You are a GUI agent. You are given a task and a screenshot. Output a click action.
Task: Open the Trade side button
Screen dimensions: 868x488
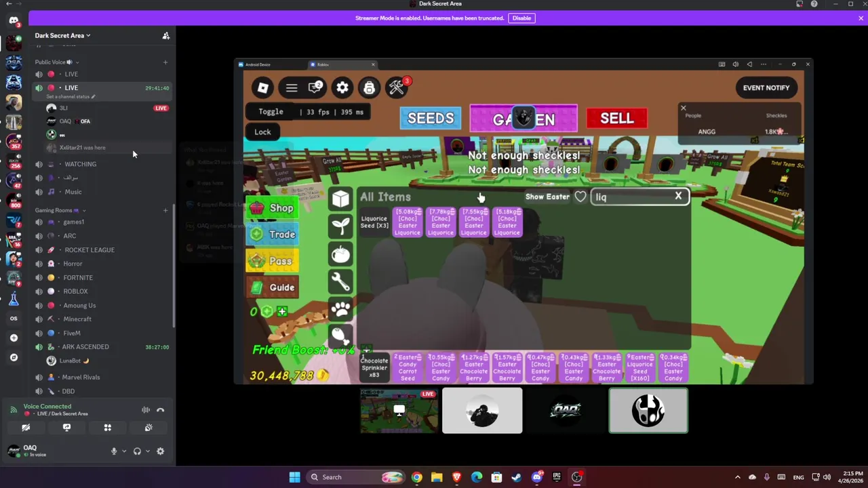click(x=273, y=235)
